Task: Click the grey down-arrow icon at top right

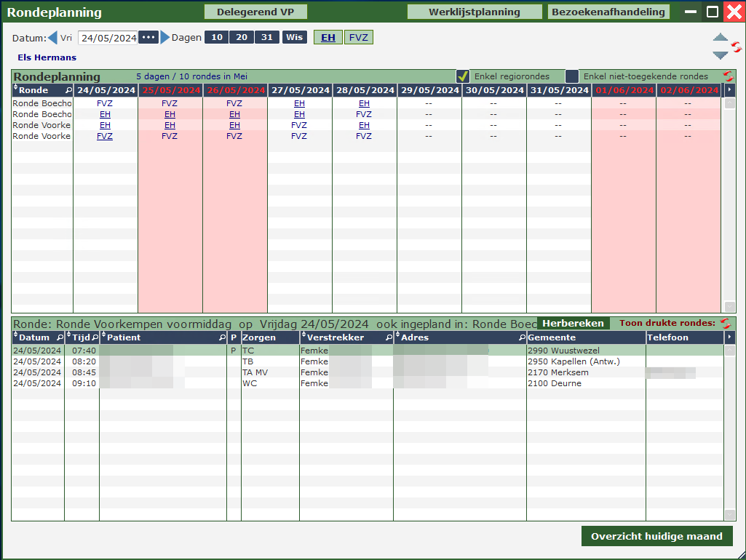Action: pyautogui.click(x=720, y=55)
